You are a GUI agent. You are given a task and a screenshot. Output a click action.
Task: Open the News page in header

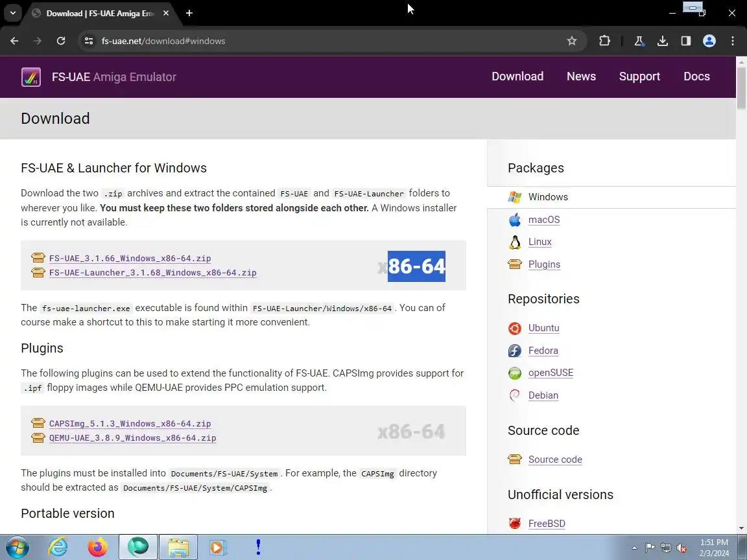pyautogui.click(x=581, y=76)
